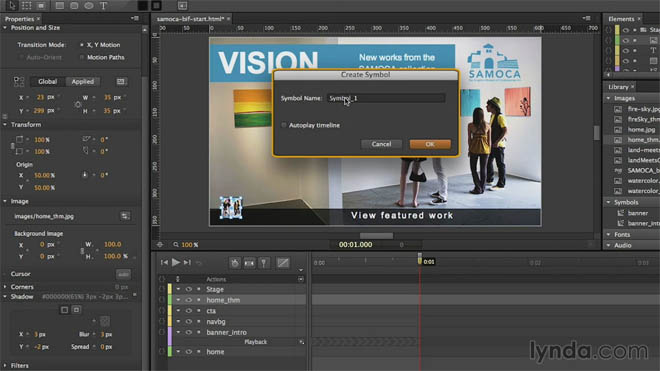Select the Ellipse tool in the toolbar
This screenshot has height=371, width=660.
point(89,5)
